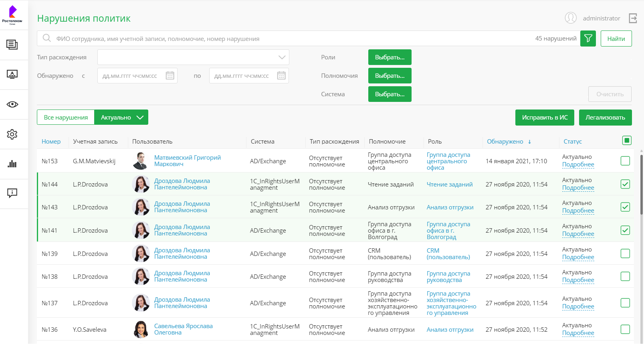Open the Актуально dropdown arrow
This screenshot has width=644, height=357.
coord(140,118)
